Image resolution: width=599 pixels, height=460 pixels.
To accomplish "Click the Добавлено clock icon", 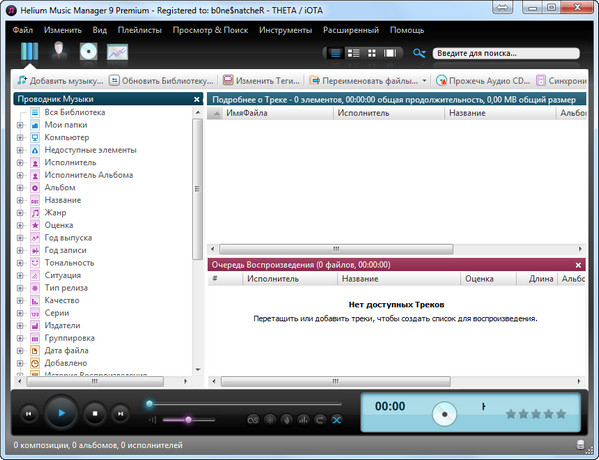I will [35, 363].
